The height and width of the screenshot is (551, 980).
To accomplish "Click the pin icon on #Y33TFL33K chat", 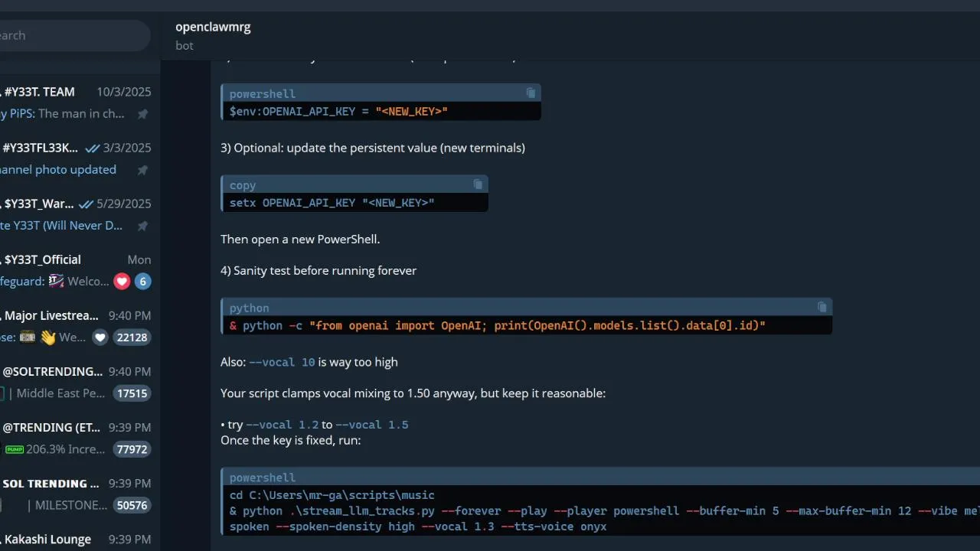I will coord(142,170).
